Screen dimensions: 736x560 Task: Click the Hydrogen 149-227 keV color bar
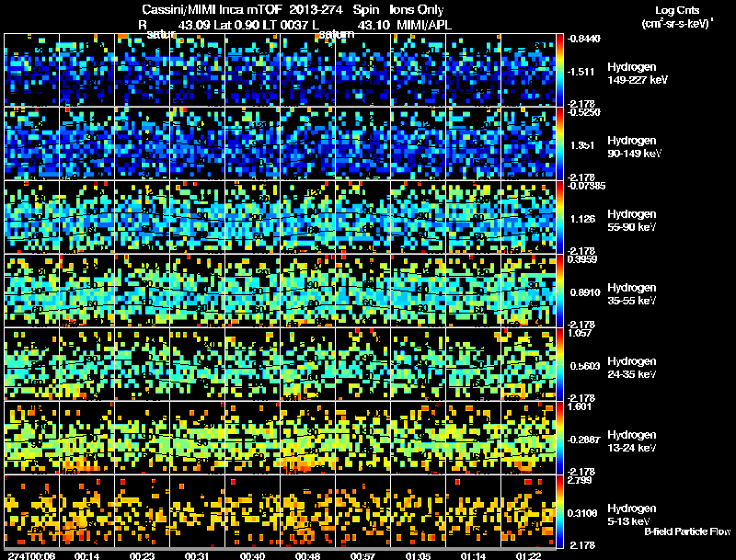(x=560, y=70)
